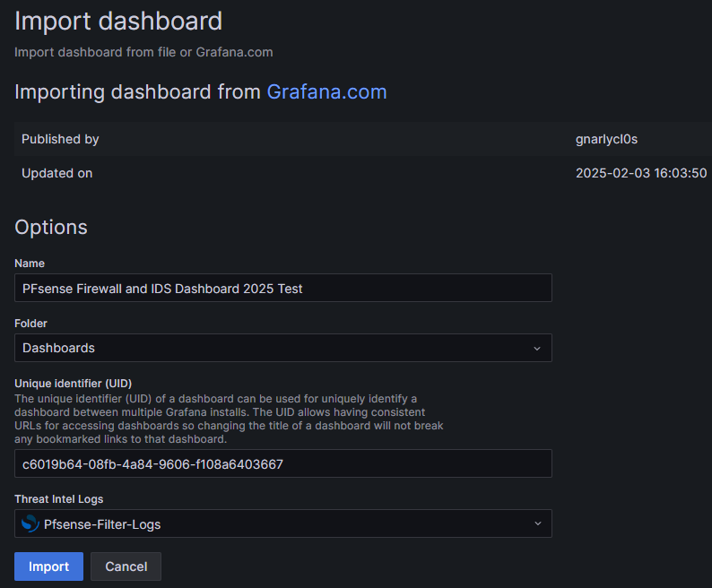Viewport: 712px width, 588px height.
Task: Click the Updated on label
Action: coord(56,173)
